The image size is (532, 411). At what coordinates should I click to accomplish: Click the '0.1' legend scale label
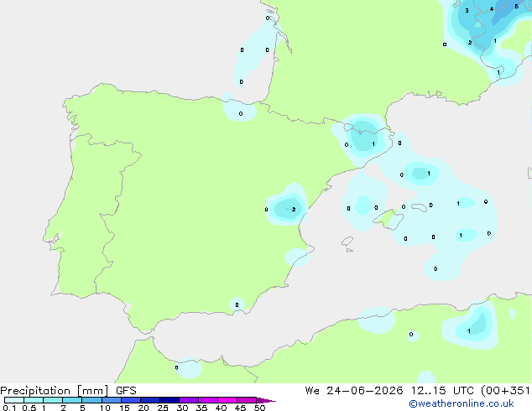[9, 408]
